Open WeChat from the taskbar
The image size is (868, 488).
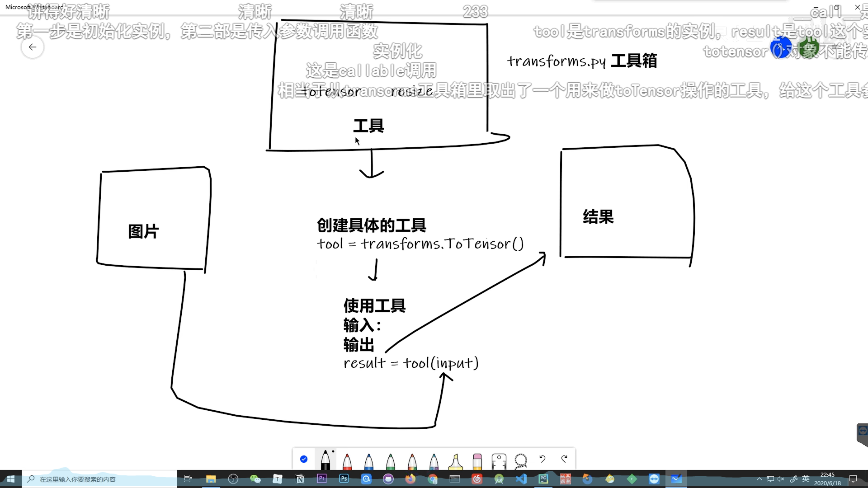tap(255, 479)
